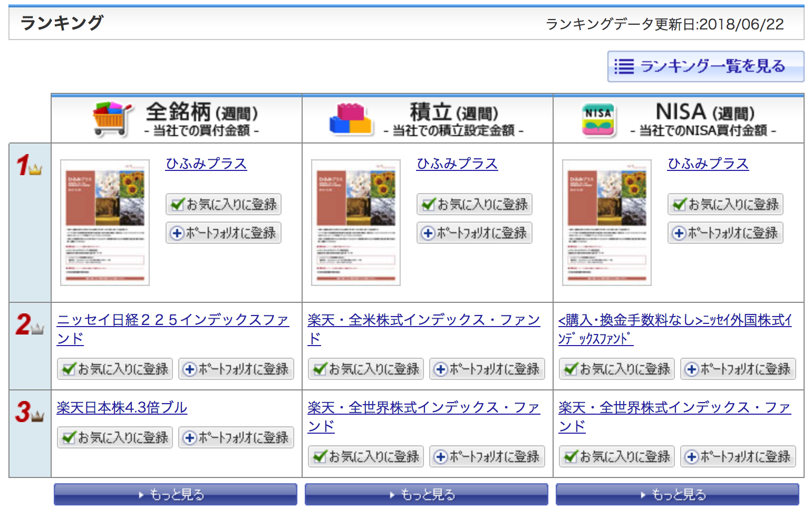
Task: Add 積立 rank 1 ひふみプラス to favorites
Action: pyautogui.click(x=475, y=204)
